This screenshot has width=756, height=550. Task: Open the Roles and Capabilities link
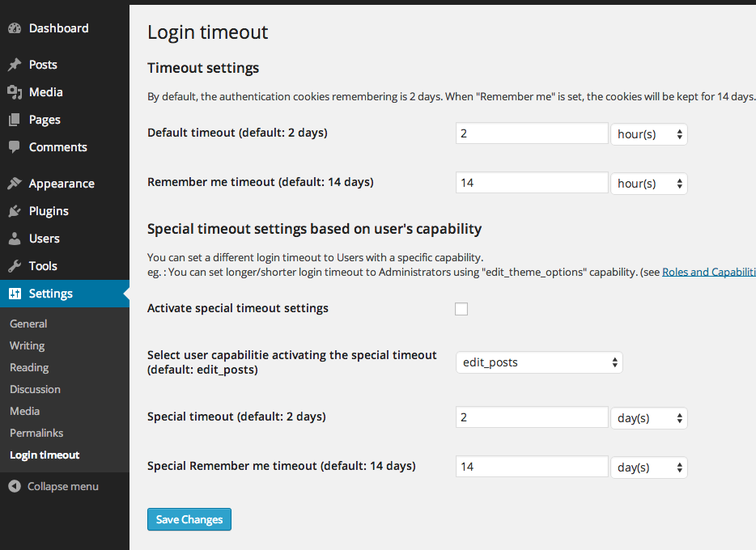(709, 272)
